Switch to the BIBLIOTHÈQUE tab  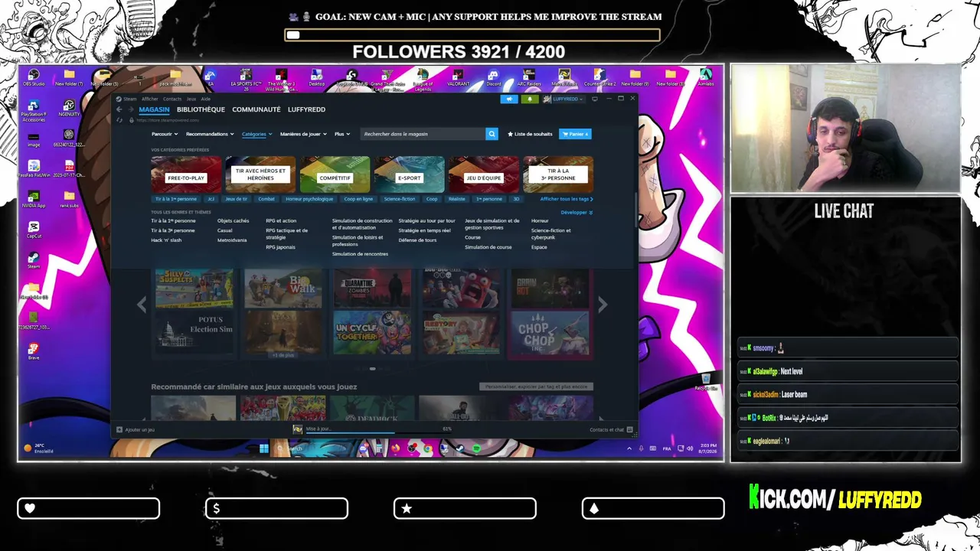click(x=201, y=109)
